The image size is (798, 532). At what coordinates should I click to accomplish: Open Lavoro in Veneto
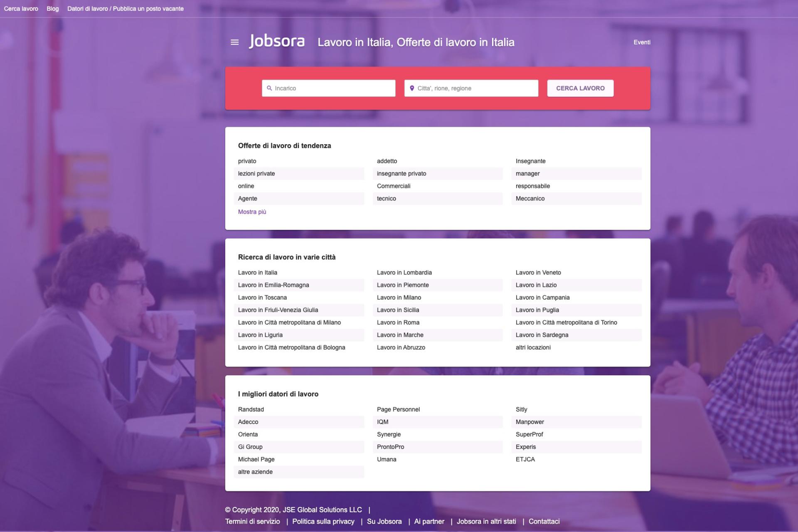click(538, 273)
